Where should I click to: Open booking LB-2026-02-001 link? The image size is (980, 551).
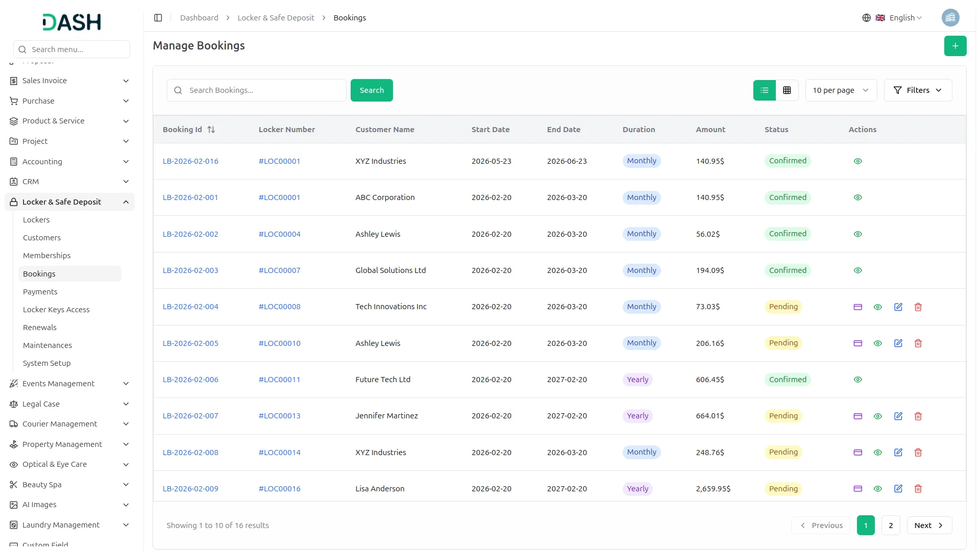(190, 197)
